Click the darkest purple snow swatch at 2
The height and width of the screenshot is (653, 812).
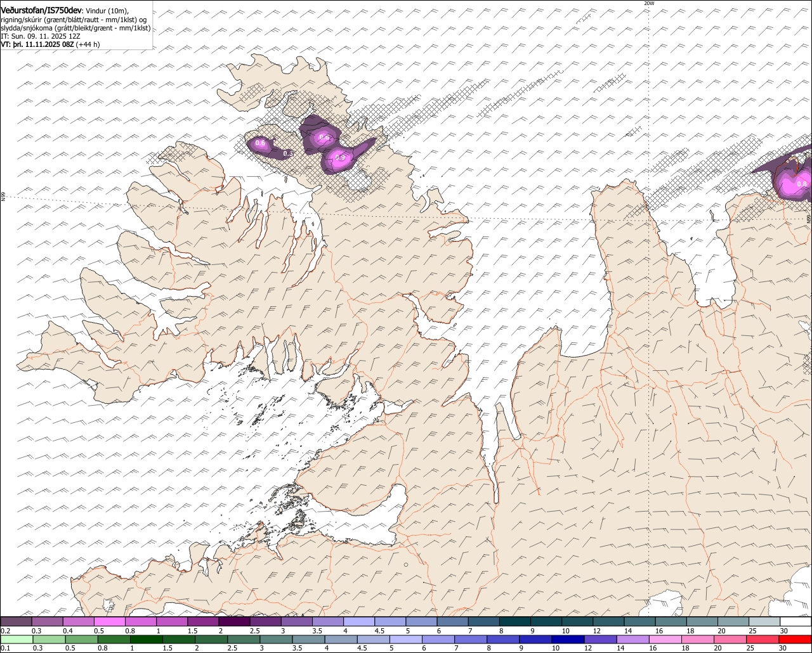234,622
